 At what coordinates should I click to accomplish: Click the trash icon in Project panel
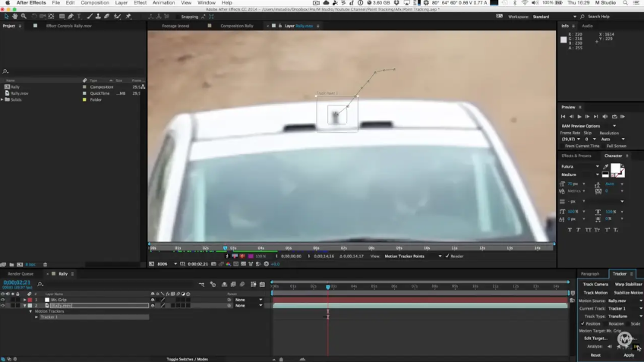(45, 265)
